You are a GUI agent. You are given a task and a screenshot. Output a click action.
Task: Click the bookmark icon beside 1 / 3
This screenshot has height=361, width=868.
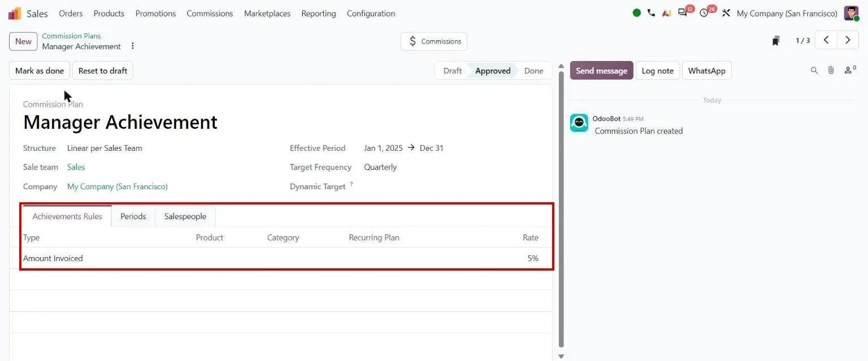pos(776,41)
